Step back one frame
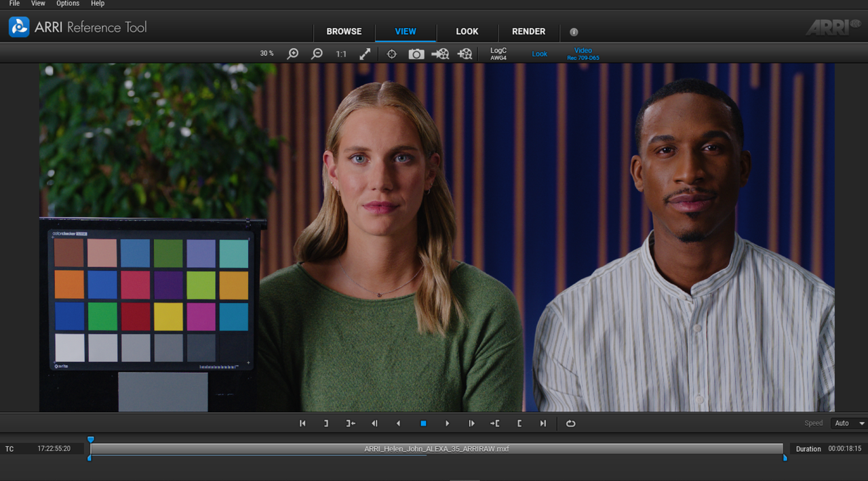Screen dimensions: 868x481 click(x=374, y=423)
